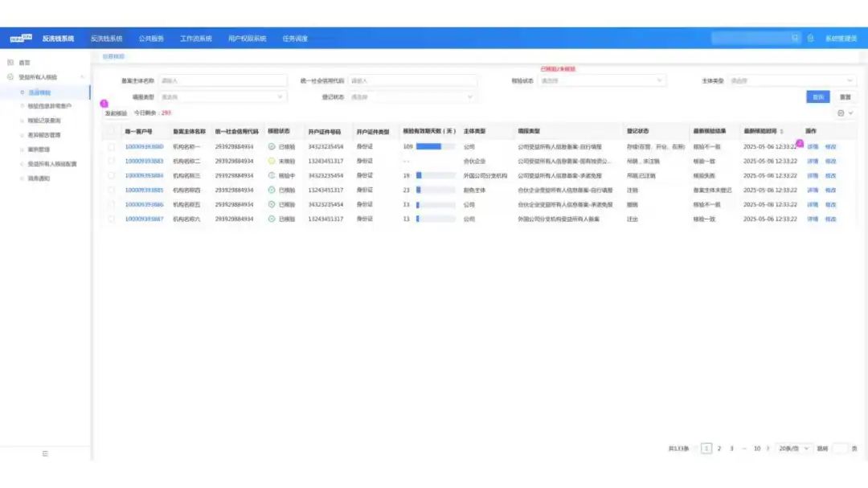Go to next page arrow in pagination
868x488 pixels.
pos(768,449)
